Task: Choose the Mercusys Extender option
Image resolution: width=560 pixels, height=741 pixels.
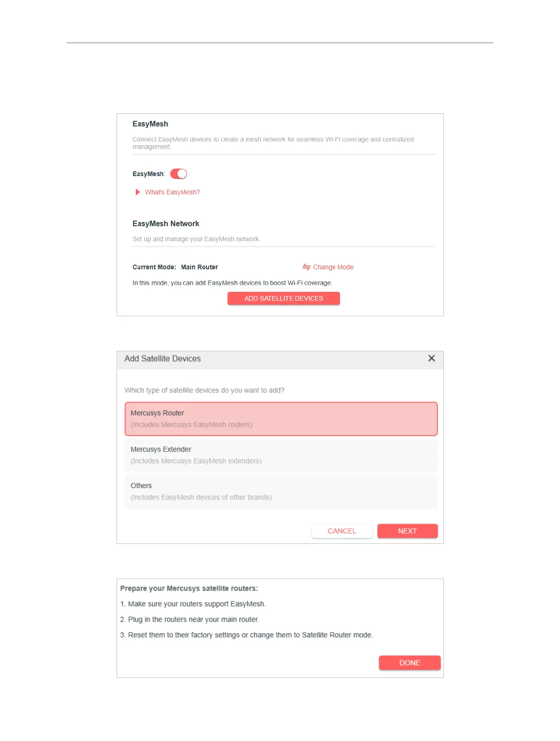Action: (x=281, y=455)
